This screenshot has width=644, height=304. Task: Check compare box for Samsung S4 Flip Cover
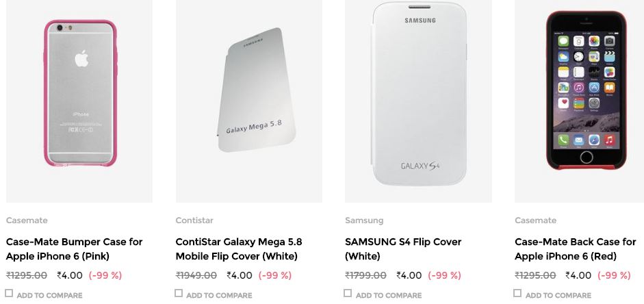pyautogui.click(x=348, y=294)
